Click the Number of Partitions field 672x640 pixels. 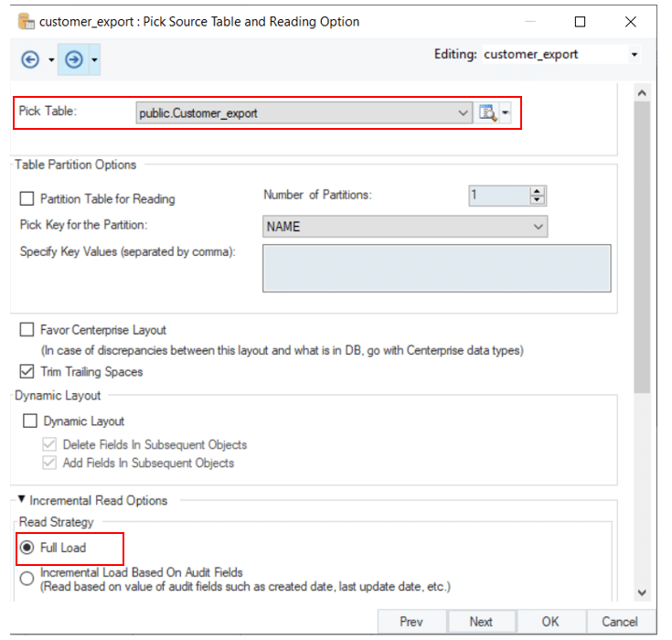(x=499, y=196)
